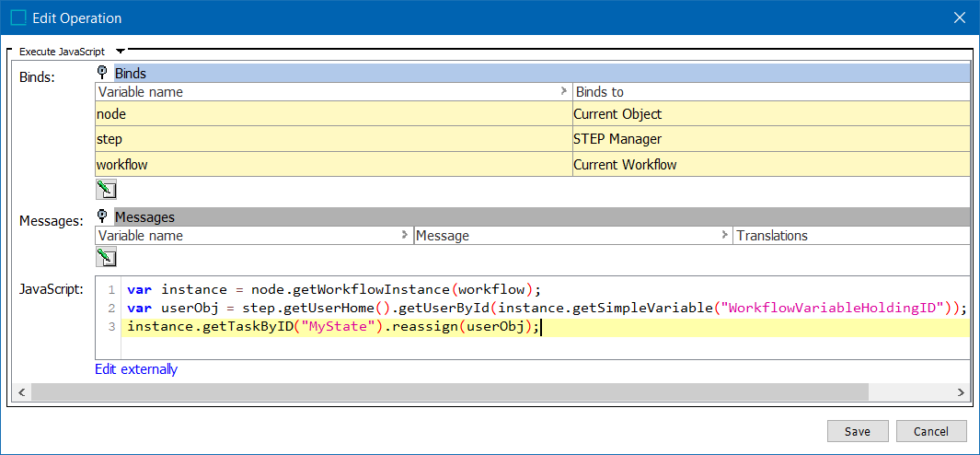Click the Message column header arrow
Screen dimensions: 980x455
click(x=725, y=236)
